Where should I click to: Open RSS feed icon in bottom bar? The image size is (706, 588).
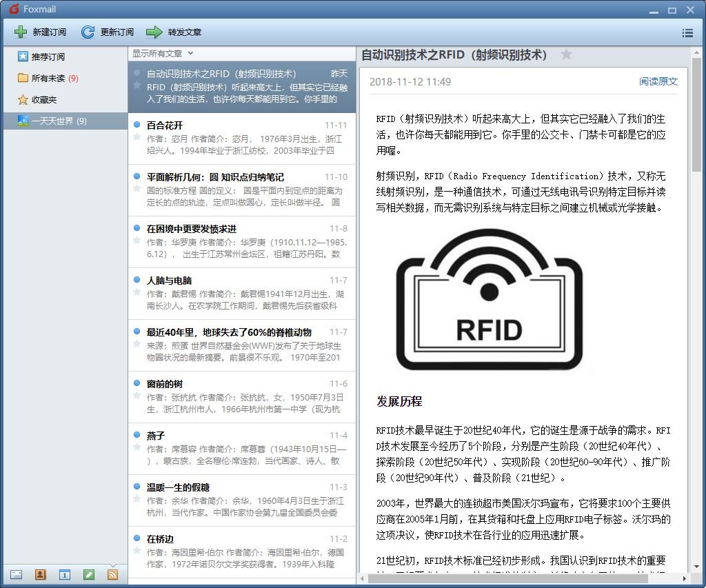tap(112, 574)
